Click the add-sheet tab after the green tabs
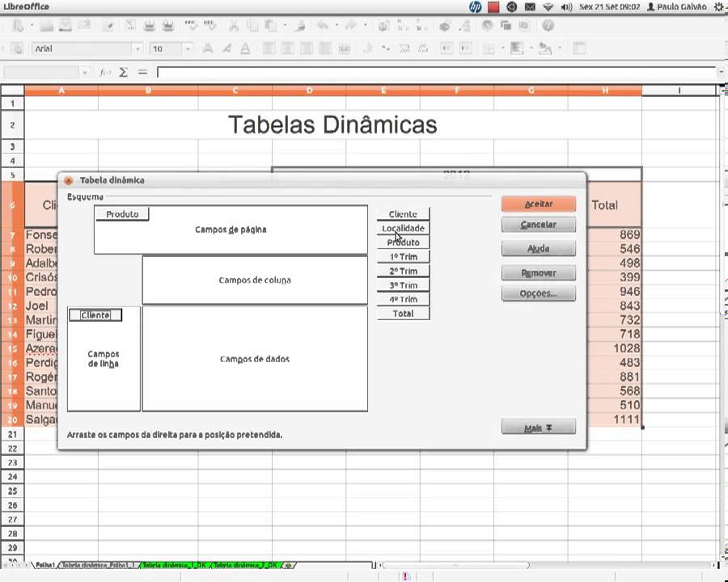 [x=288, y=565]
